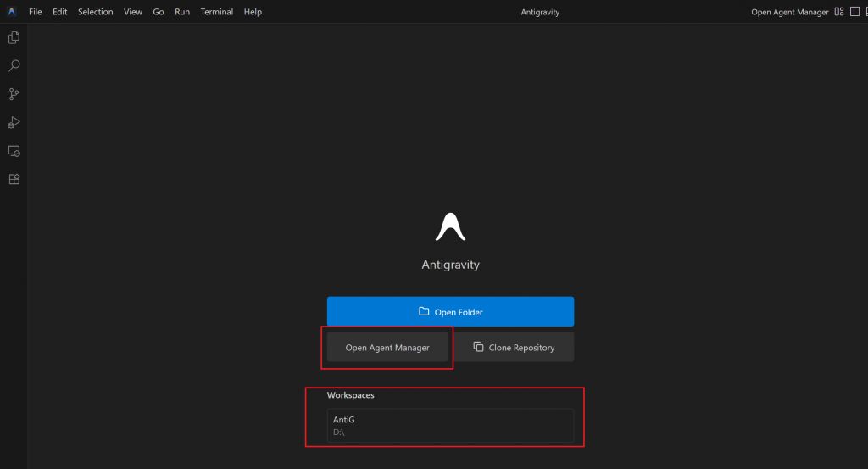Click the Clone Repository button
The height and width of the screenshot is (469, 868).
[514, 348]
